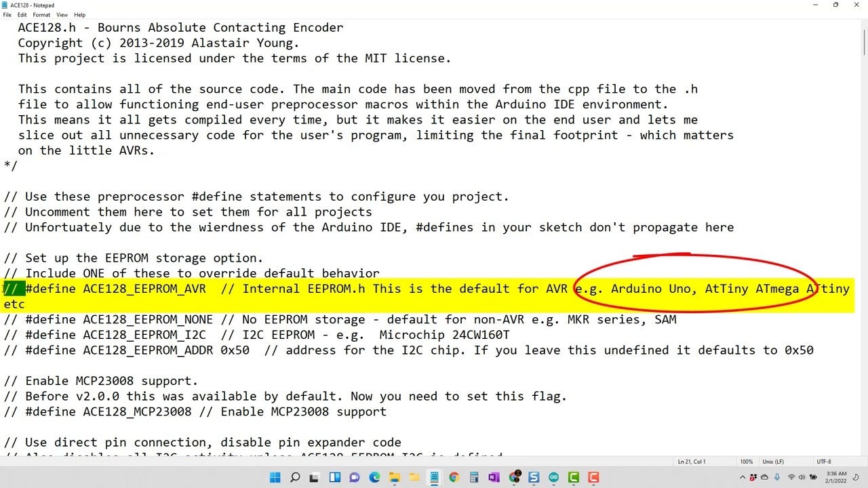Open Teams Chat from the taskbar
Image resolution: width=868 pixels, height=488 pixels.
coord(354,478)
